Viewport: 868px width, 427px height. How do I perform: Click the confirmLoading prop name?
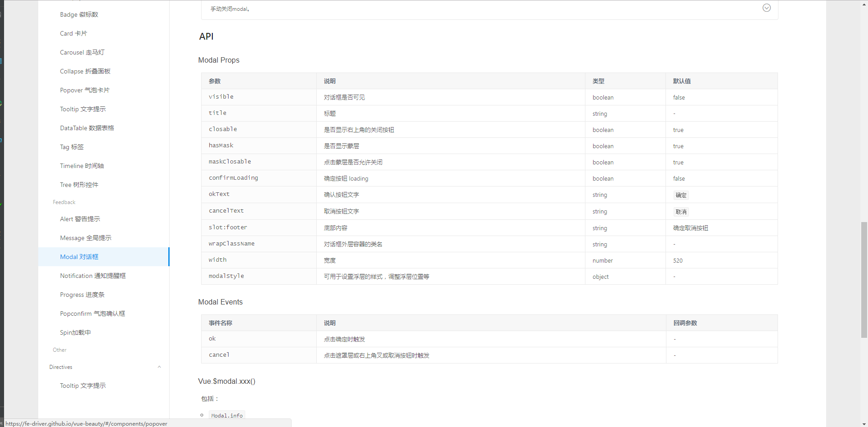[234, 178]
